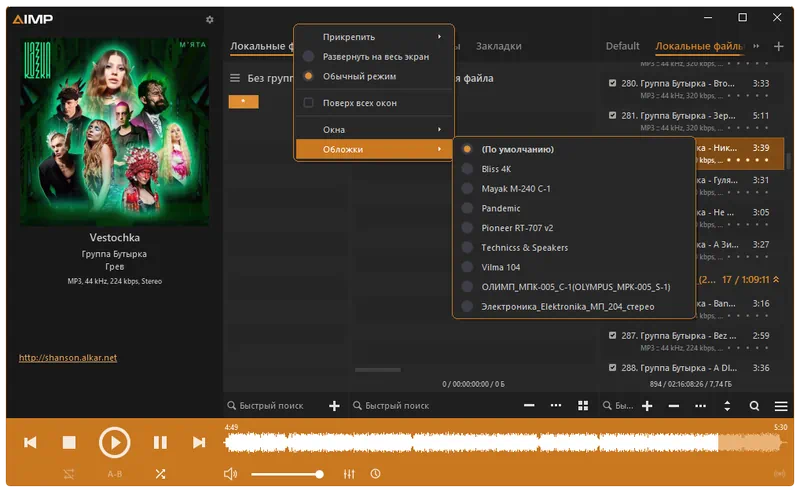Expand the Прикрепить submenu
Image resolution: width=800 pixels, height=492 pixels.
[x=374, y=37]
